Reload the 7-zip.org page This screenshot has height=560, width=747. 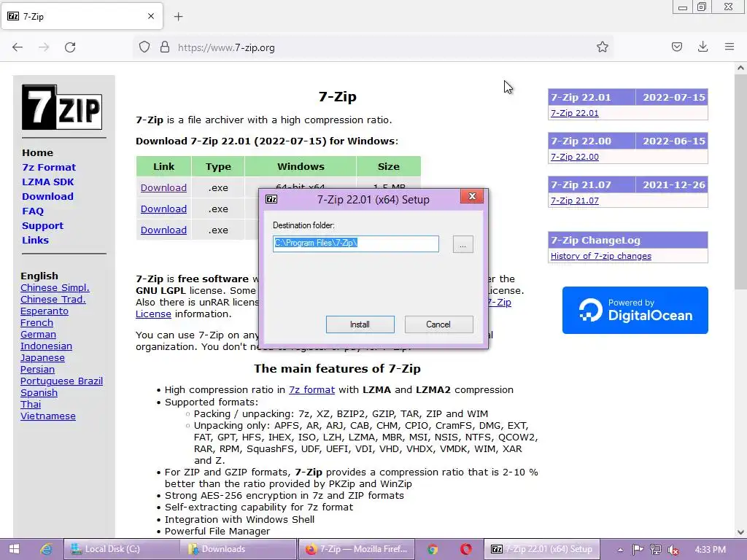point(70,47)
